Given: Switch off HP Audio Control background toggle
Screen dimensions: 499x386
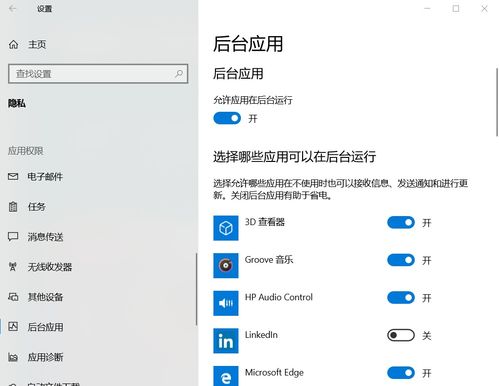Looking at the screenshot, I should [401, 298].
